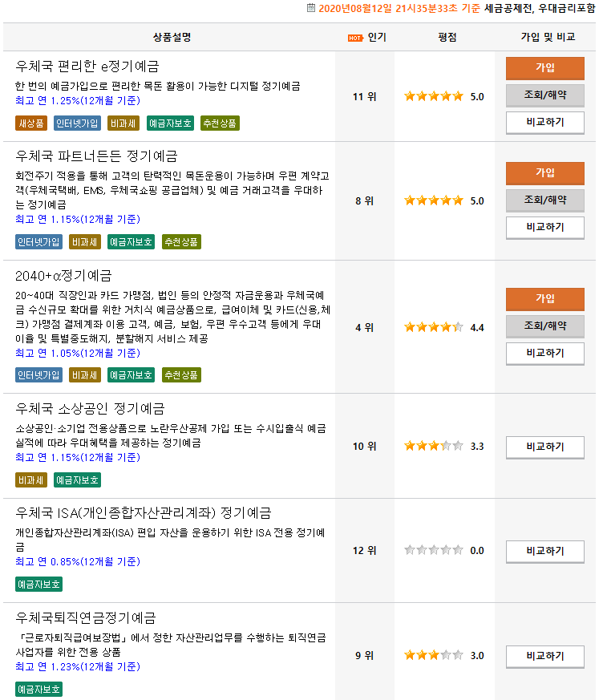
Task: Open the 우체국퇴직연금정기예금 product title
Action: (x=86, y=617)
